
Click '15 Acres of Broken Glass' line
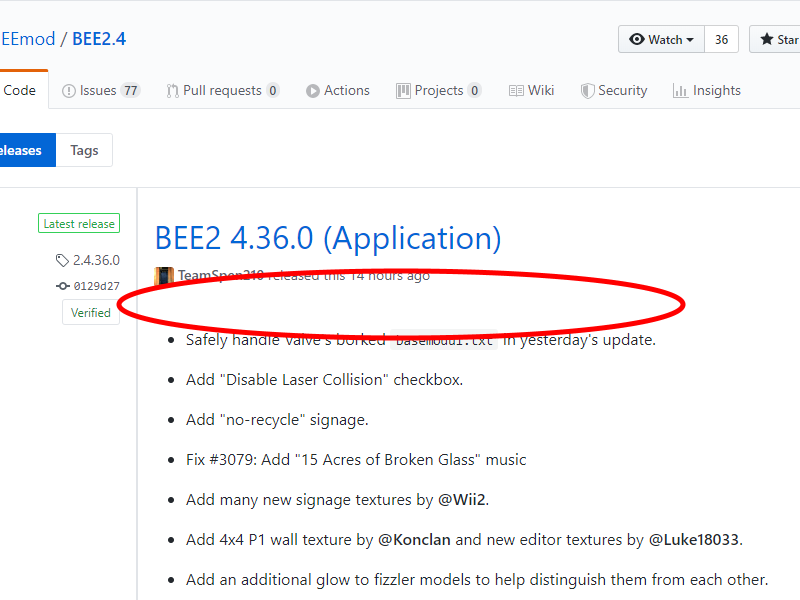click(x=356, y=460)
